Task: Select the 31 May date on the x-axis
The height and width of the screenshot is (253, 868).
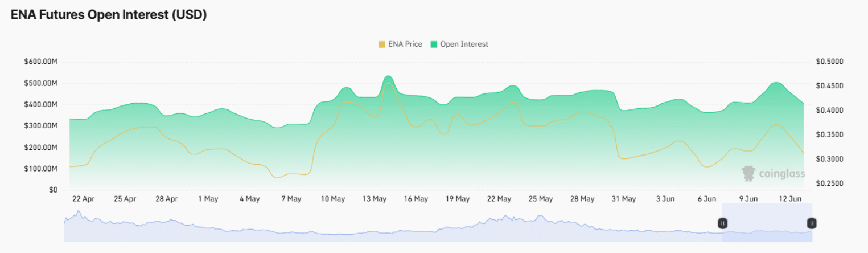Action: coord(624,199)
